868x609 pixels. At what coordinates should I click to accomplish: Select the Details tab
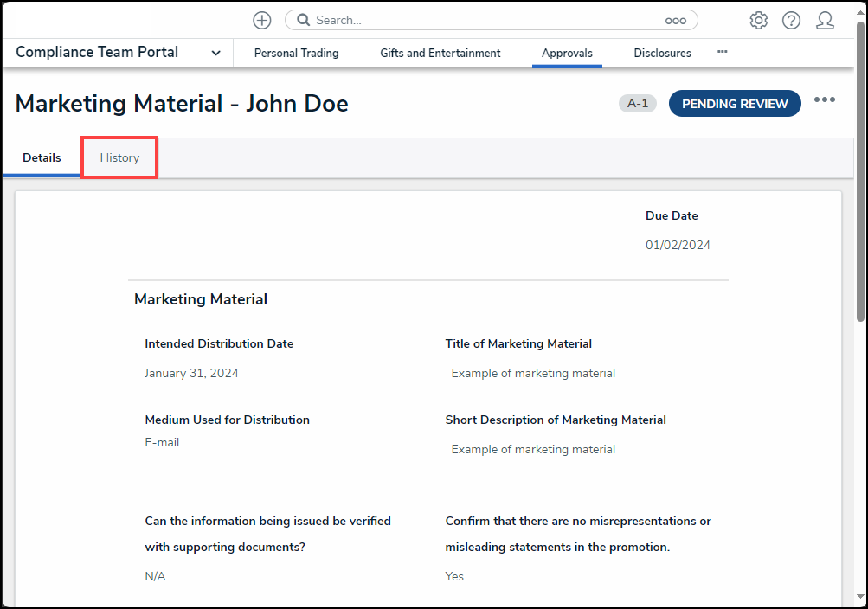(42, 157)
